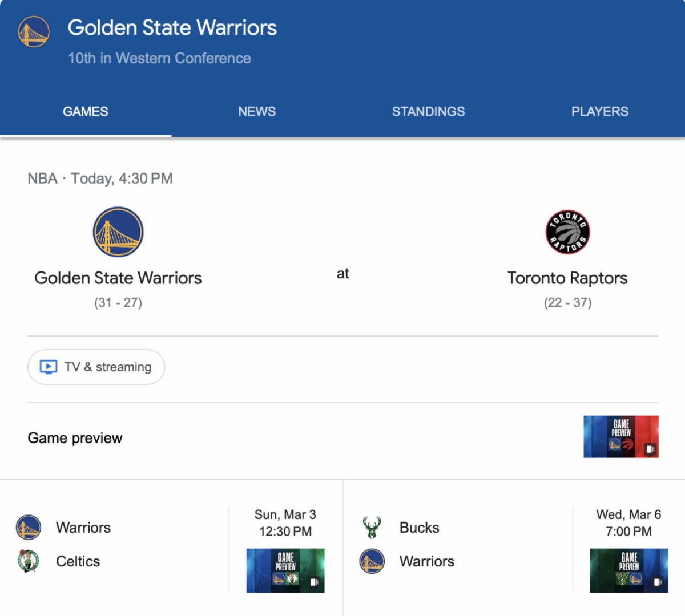Open the Standings tab
The width and height of the screenshot is (685, 616).
click(x=428, y=112)
